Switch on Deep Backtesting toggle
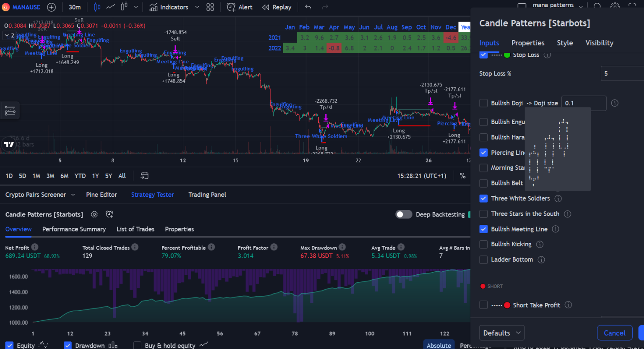644x349 pixels. (x=403, y=214)
